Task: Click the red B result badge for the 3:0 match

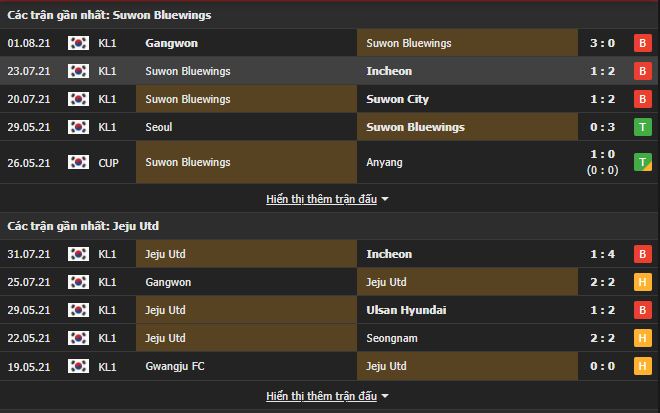Action: (x=640, y=43)
